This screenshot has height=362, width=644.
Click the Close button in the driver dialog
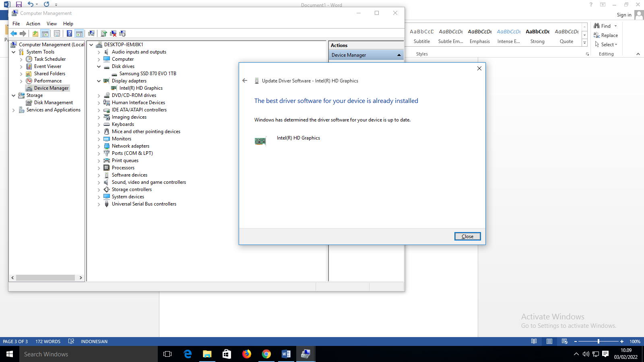(x=467, y=236)
